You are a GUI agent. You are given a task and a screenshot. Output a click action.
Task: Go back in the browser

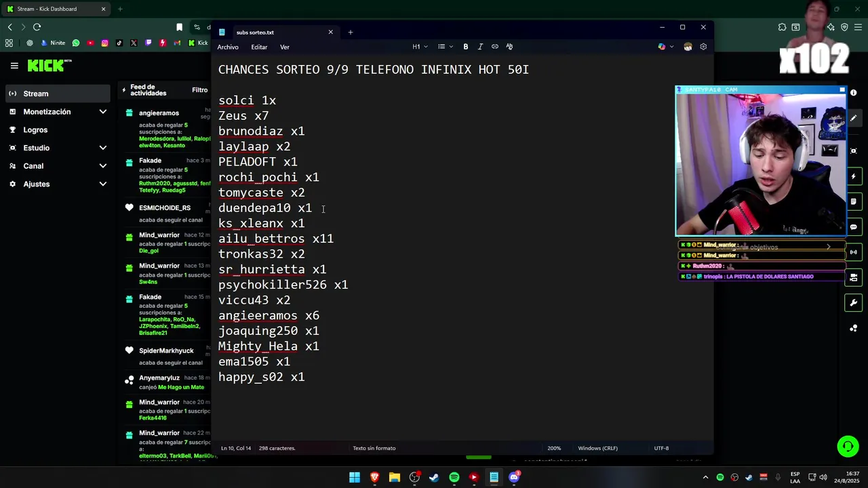tap(9, 27)
